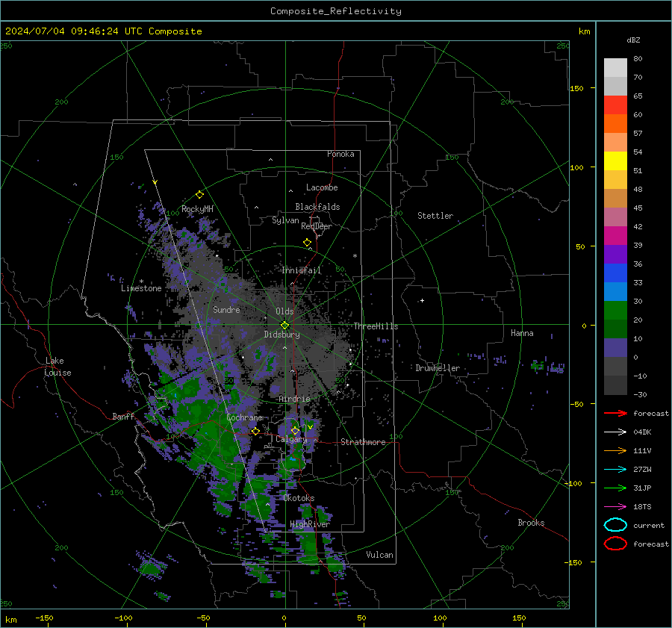Click the RedDeer city label

[x=317, y=226]
